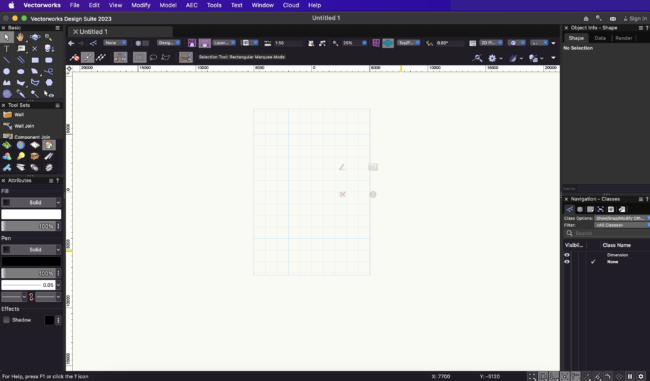Open the start line marker dropdown
This screenshot has width=650, height=381.
[x=14, y=297]
